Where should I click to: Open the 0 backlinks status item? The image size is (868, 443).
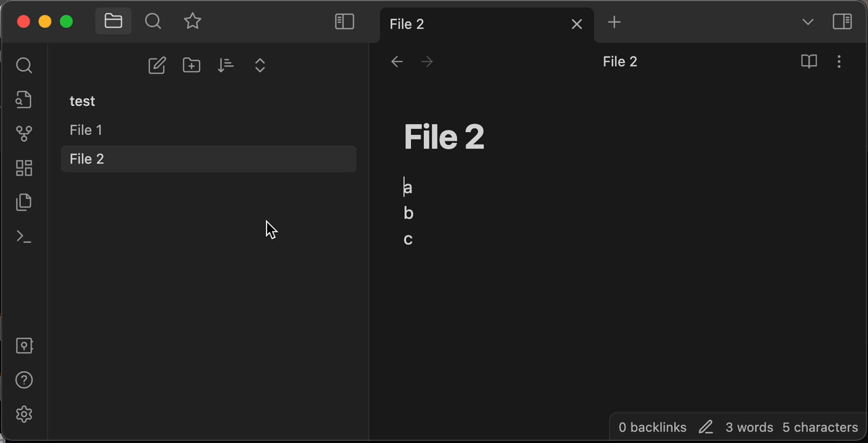click(652, 427)
